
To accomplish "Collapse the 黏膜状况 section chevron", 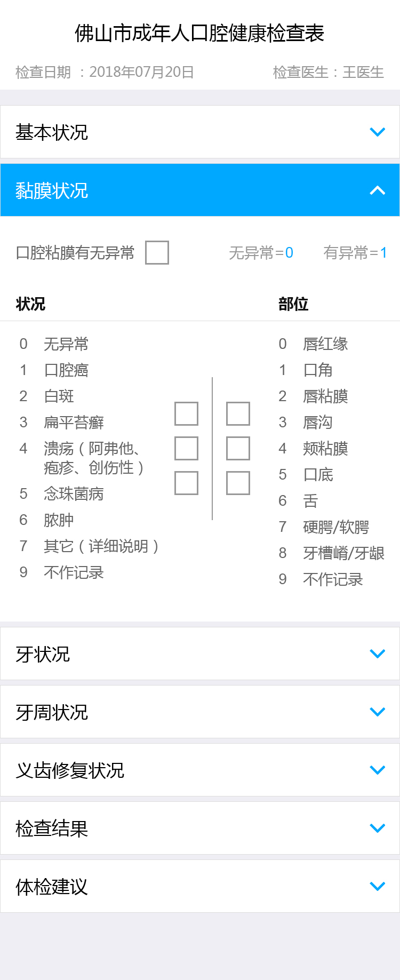I will point(377,190).
